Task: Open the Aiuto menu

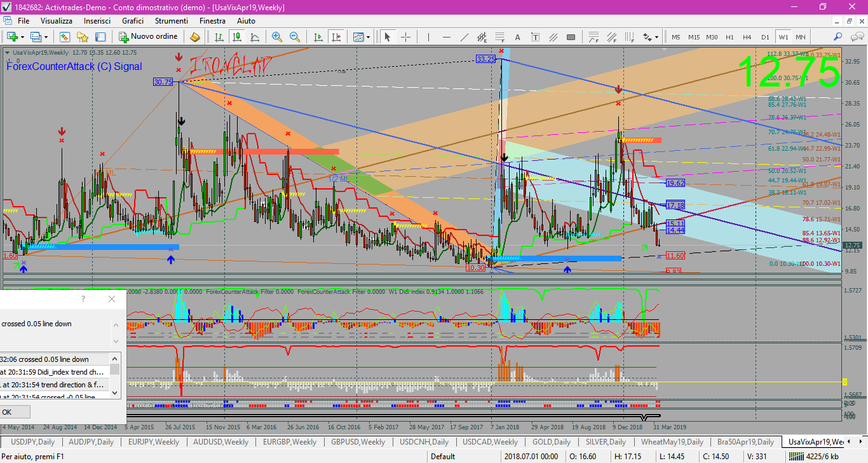Action: click(246, 21)
